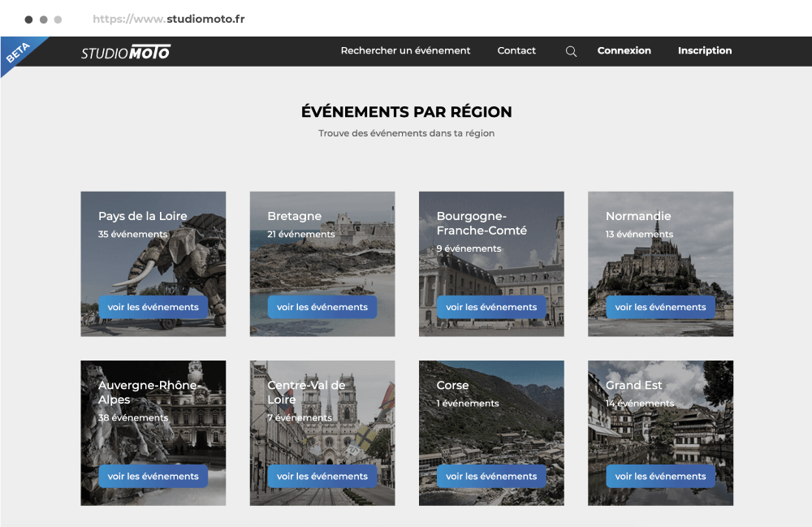Viewport: 812px width, 527px height.
Task: Click the Pays de la Loire card title
Action: tap(142, 216)
